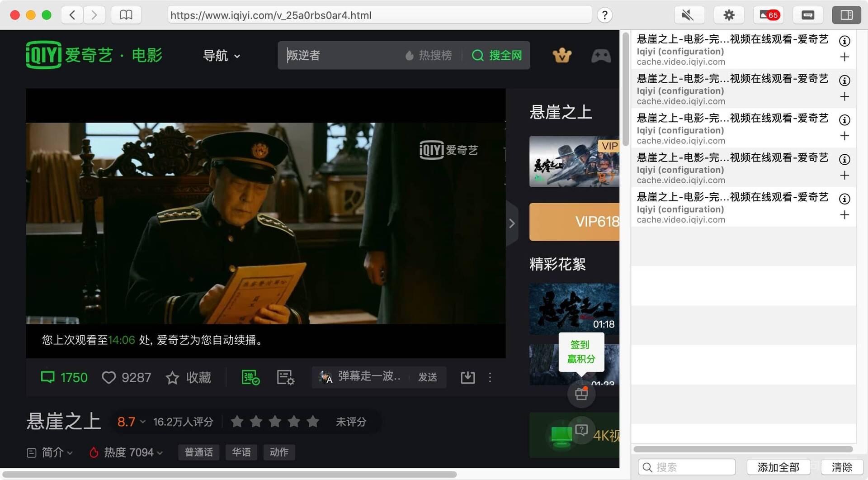The width and height of the screenshot is (868, 480).
Task: Click the page vertical scrollbar beside the sidebar
Action: point(626,89)
